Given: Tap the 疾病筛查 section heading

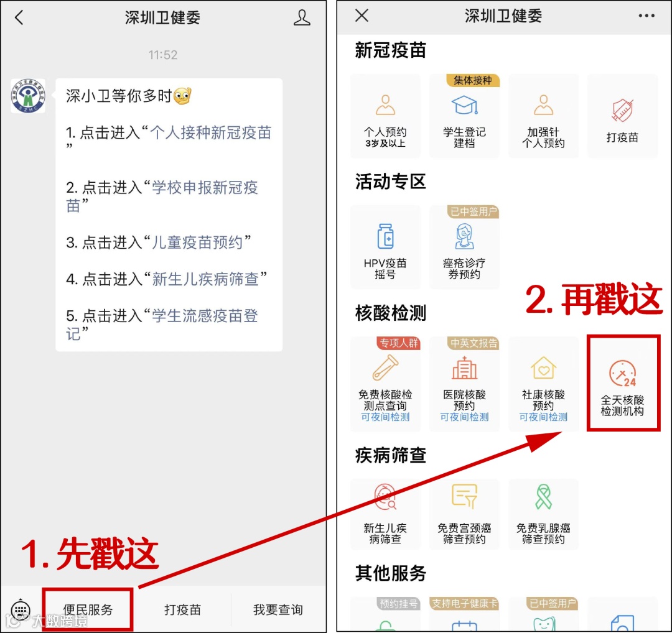Looking at the screenshot, I should coord(390,455).
